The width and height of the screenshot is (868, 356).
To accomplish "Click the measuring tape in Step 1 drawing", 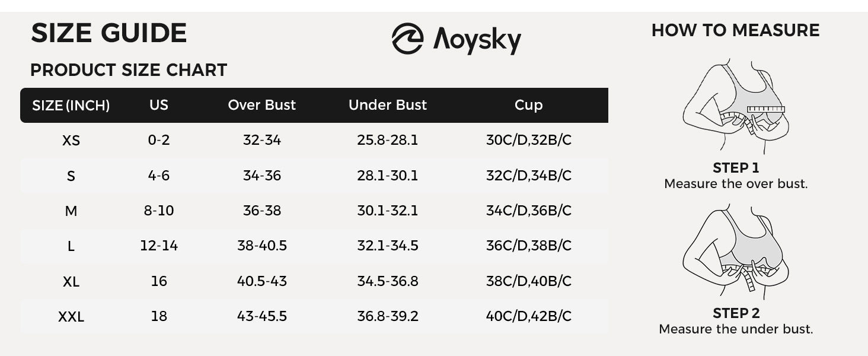I will [765, 109].
